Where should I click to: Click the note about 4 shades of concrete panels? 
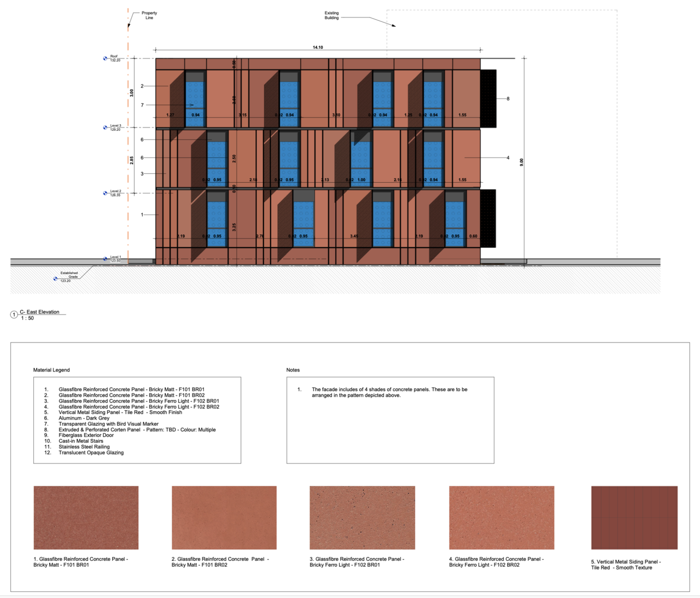point(389,392)
